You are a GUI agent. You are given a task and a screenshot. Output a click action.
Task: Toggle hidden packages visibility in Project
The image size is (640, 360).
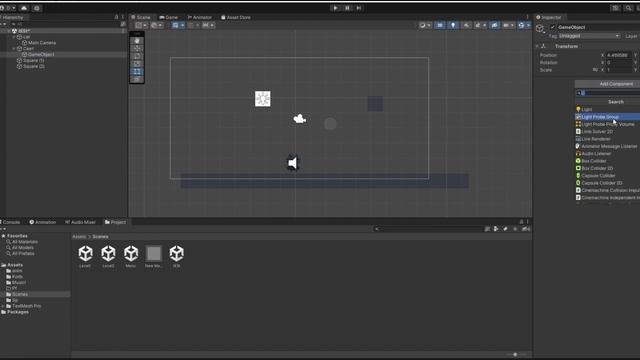(x=526, y=229)
